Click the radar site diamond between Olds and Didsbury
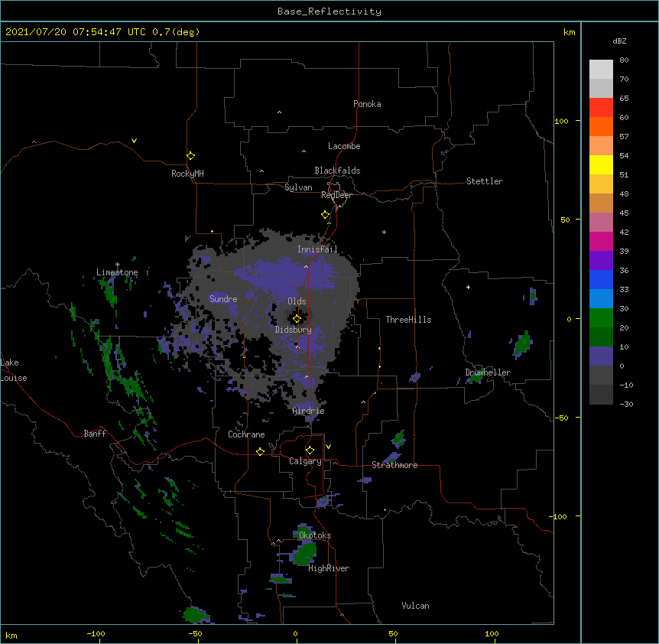659x644 pixels. 297,319
